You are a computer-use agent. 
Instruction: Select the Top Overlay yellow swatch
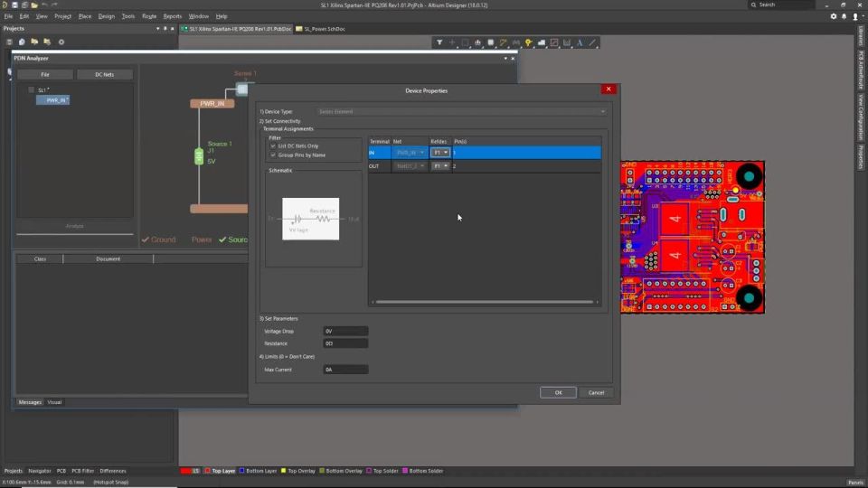(x=283, y=471)
